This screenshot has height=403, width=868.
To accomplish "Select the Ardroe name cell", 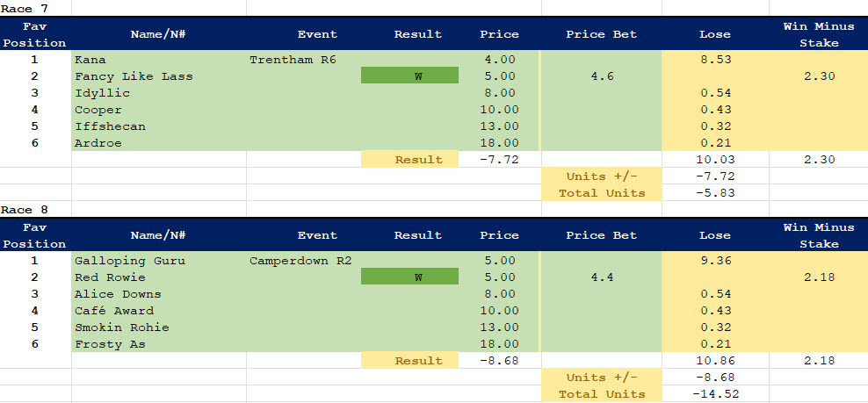I will click(x=98, y=143).
